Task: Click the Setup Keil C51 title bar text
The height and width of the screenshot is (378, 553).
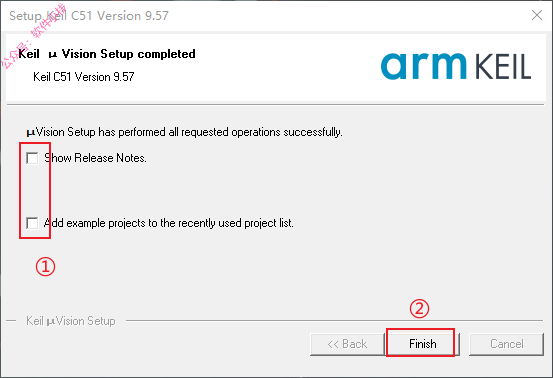Action: click(89, 16)
